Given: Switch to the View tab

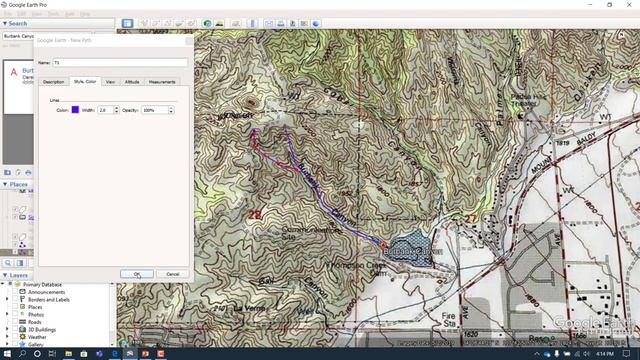Looking at the screenshot, I should (x=110, y=82).
